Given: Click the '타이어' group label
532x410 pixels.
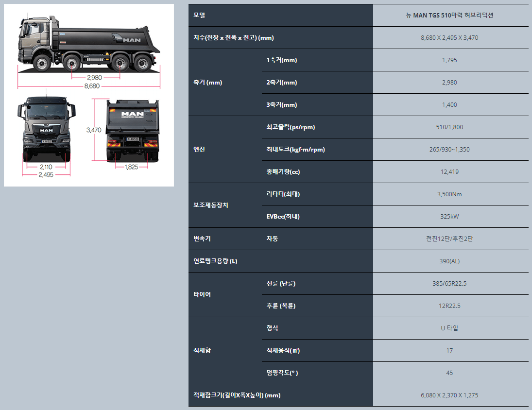Looking at the screenshot, I should tap(202, 294).
